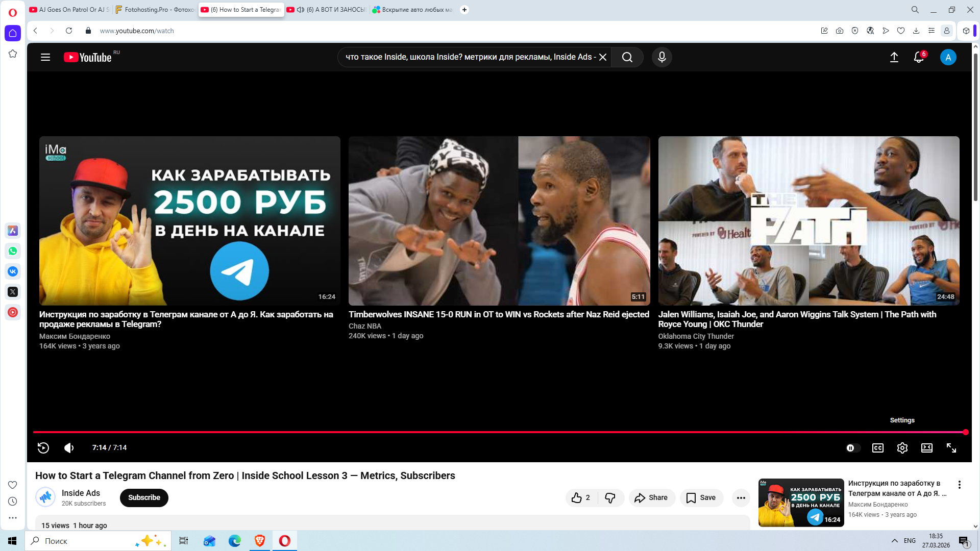Mute the video volume
The height and width of the screenshot is (551, 980).
click(69, 448)
